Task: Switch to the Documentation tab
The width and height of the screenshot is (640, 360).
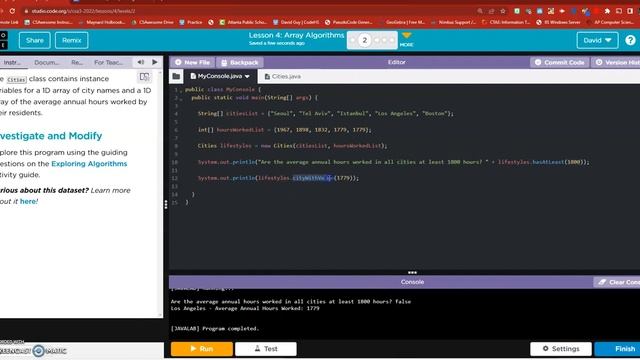Action: (x=47, y=62)
